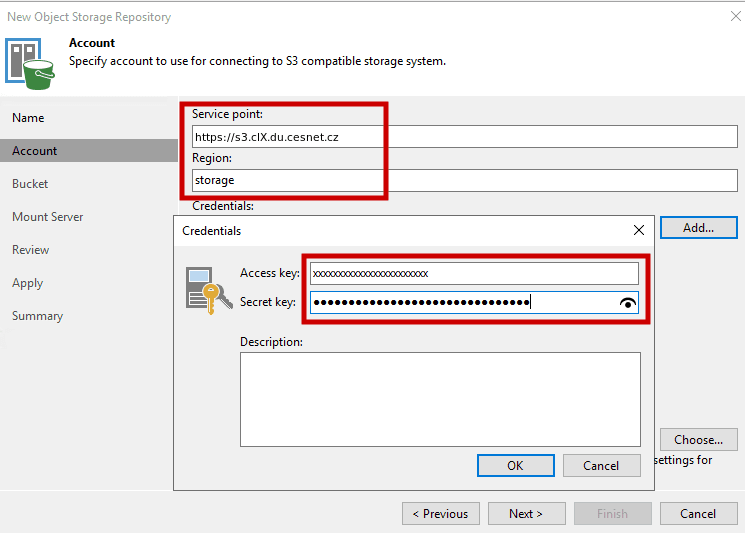Viewport: 745px width, 533px height.
Task: Confirm credentials with OK button
Action: pyautogui.click(x=516, y=466)
